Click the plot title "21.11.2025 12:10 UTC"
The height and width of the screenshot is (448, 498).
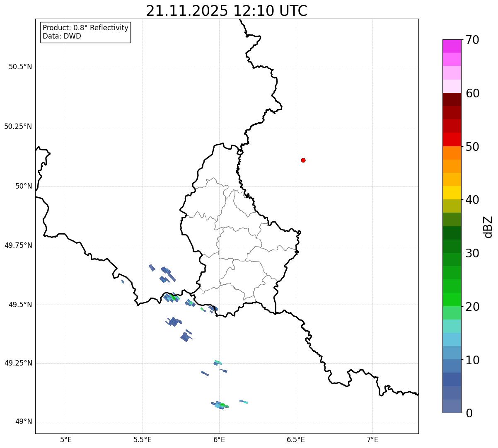(x=227, y=11)
